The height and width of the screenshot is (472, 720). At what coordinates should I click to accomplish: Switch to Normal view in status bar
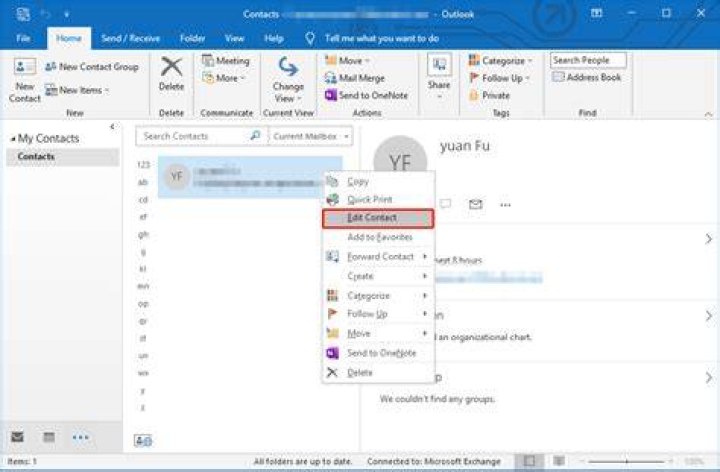[529, 461]
